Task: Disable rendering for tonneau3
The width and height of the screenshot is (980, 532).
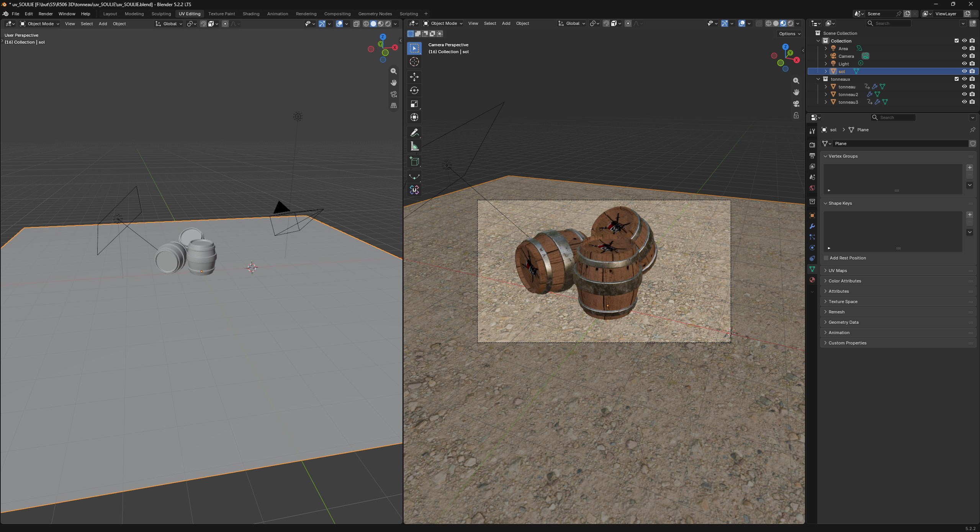Action: (972, 102)
